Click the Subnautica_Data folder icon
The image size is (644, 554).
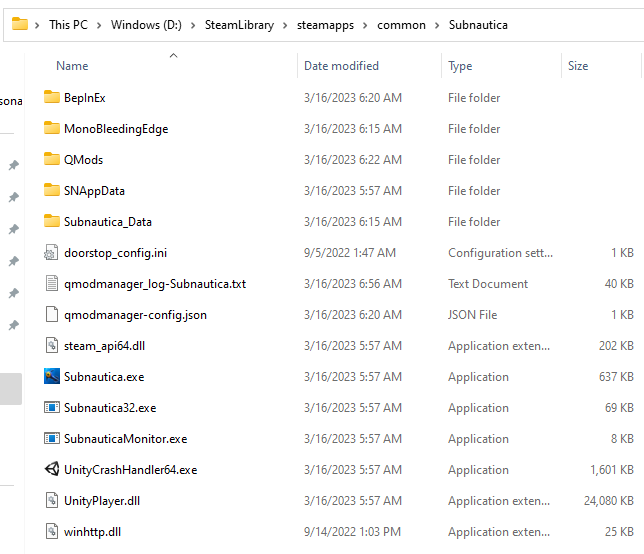click(x=52, y=221)
